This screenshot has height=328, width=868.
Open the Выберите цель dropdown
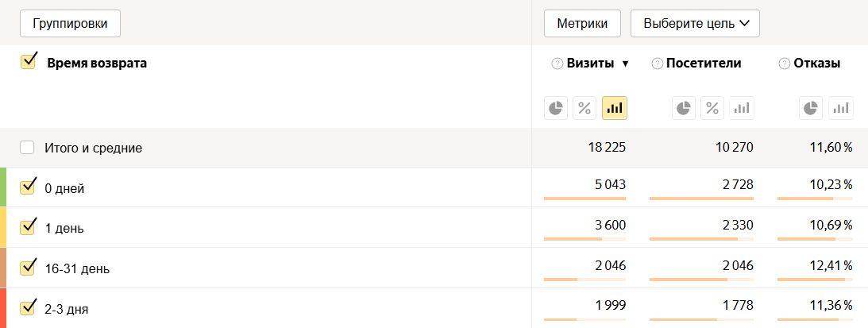point(695,24)
